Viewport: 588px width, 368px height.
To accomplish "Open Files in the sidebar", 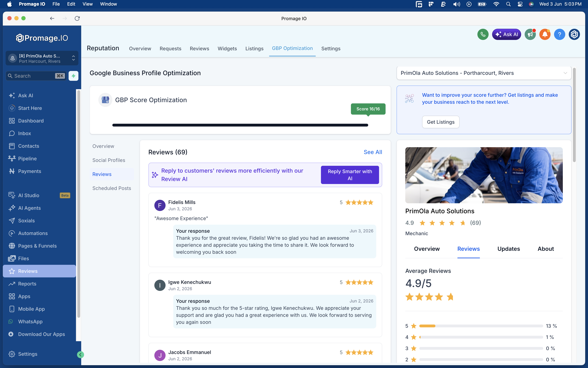I will [x=39, y=258].
